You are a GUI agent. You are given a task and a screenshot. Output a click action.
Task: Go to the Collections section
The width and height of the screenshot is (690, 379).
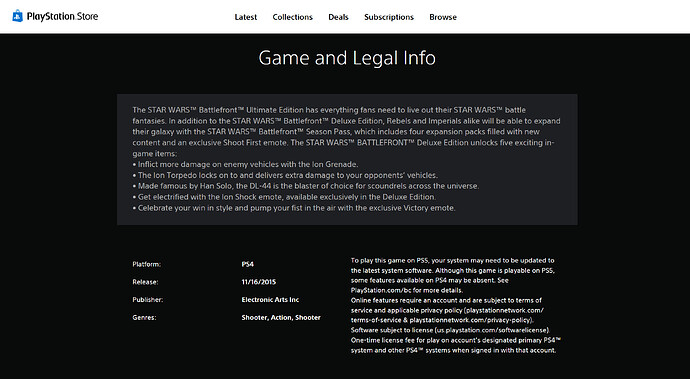293,17
